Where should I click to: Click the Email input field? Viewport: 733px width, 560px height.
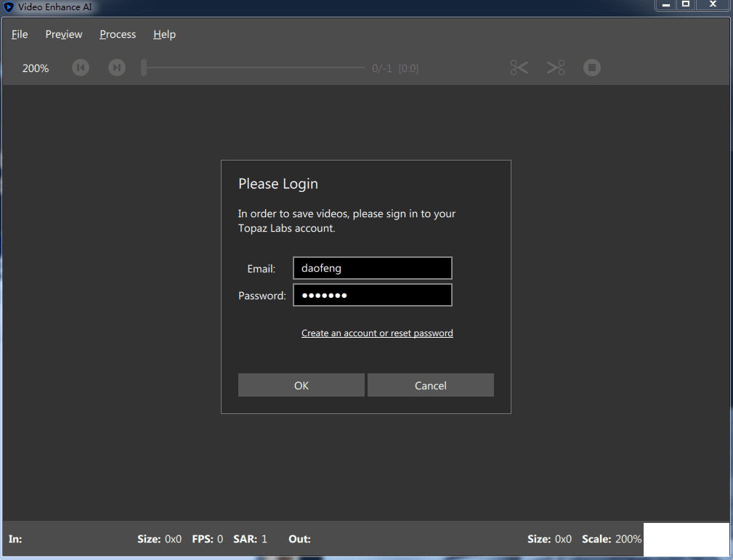373,268
